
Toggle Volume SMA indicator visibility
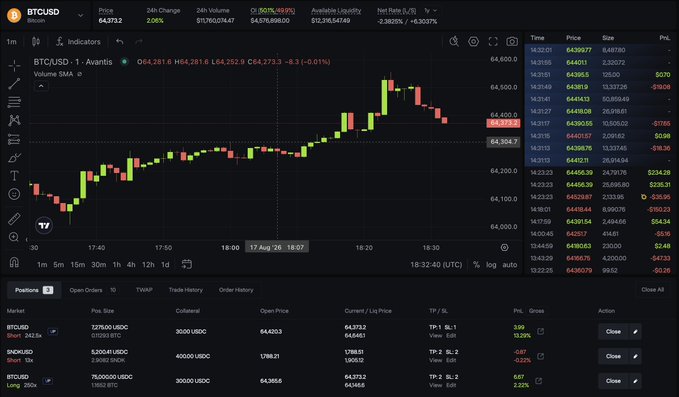tap(80, 74)
